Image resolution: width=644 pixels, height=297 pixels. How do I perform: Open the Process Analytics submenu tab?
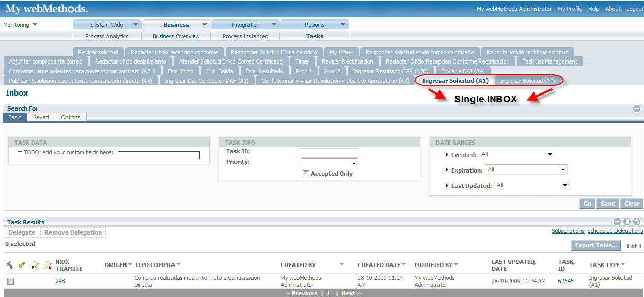[106, 36]
